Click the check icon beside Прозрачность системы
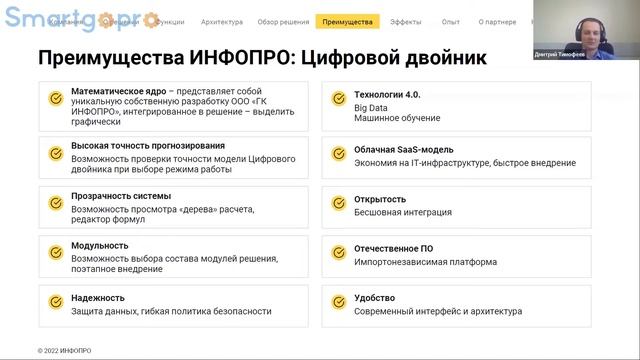Image resolution: width=640 pixels, height=360 pixels. click(56, 203)
